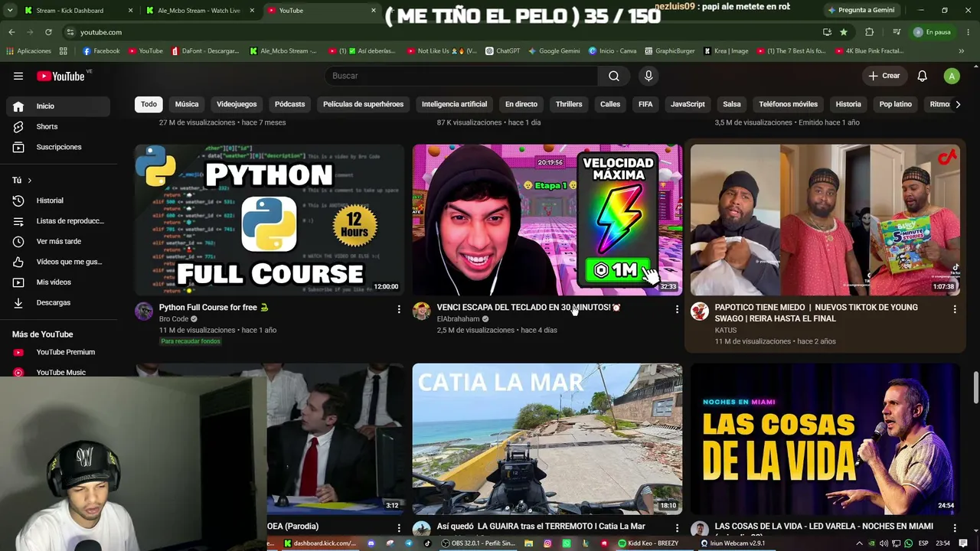Open the Google Gemini bookmark

tap(554, 51)
